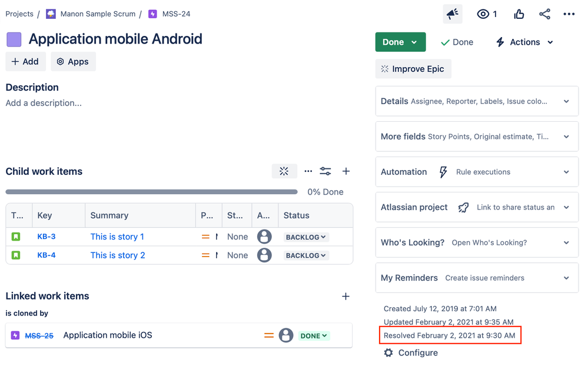Expand the My Reminders section

[x=477, y=278]
